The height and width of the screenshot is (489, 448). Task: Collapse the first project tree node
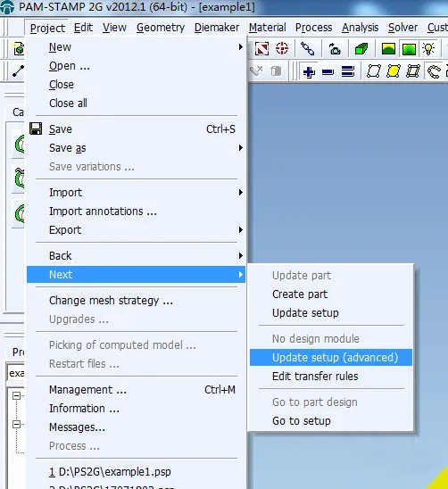16,396
